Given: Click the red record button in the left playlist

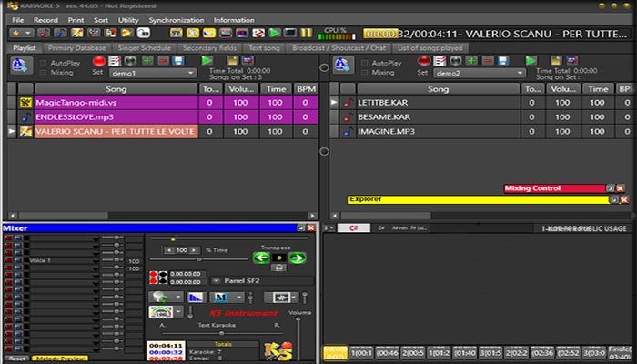Looking at the screenshot, I should click(x=98, y=61).
